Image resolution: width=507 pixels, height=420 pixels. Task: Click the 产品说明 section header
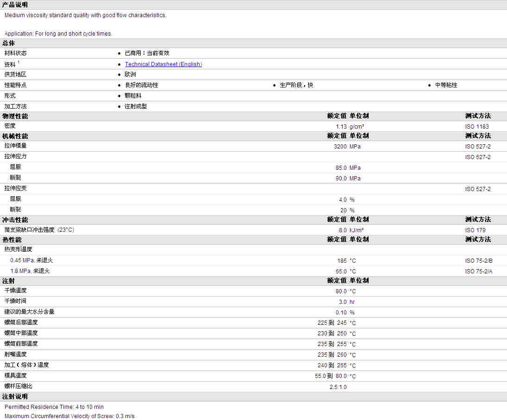pyautogui.click(x=15, y=5)
